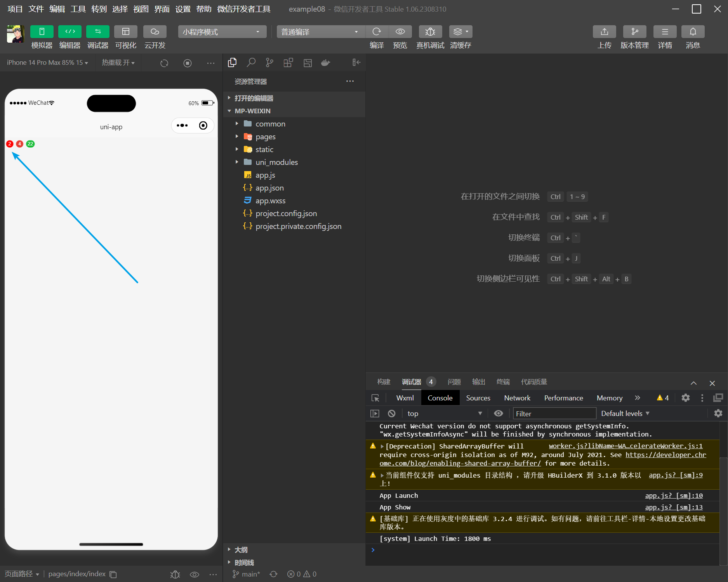Open the 消息 notifications bell
Screen dimensions: 728x582
[693, 31]
